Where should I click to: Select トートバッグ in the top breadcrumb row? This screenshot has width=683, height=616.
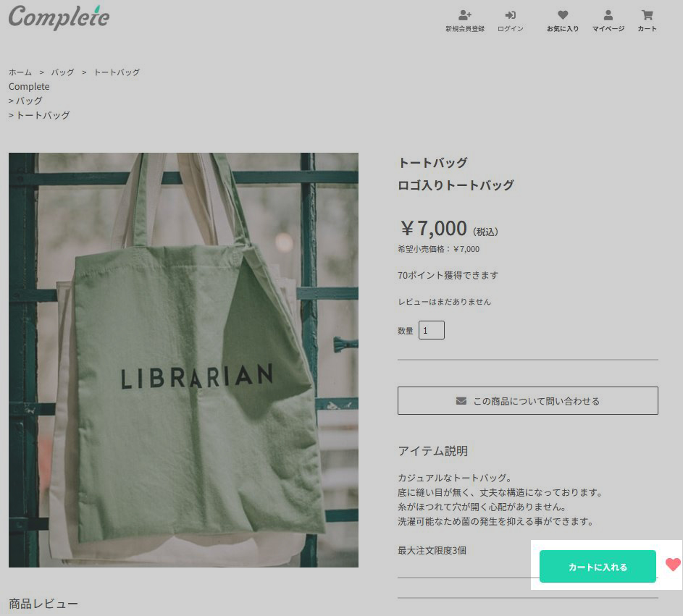coord(117,72)
